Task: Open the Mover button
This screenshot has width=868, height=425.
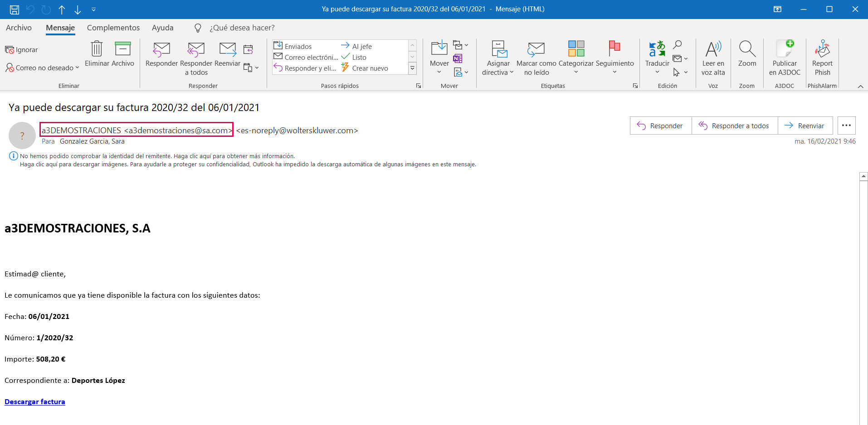Action: (439, 58)
